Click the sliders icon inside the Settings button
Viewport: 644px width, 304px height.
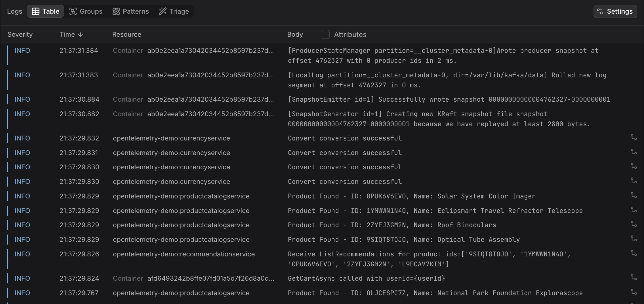(600, 11)
